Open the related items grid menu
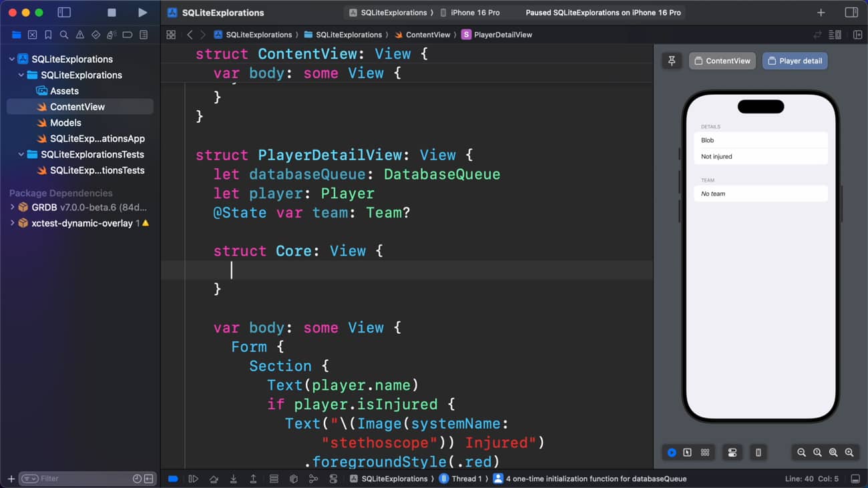Viewport: 868px width, 488px height. (171, 35)
